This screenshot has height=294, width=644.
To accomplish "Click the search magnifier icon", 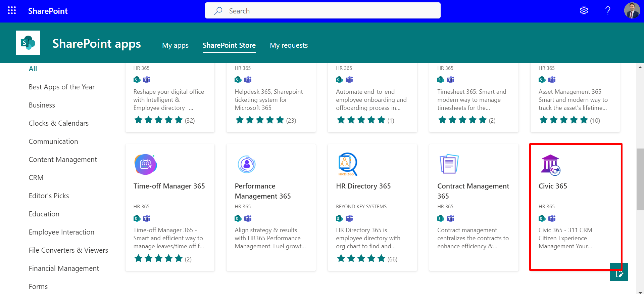I will pyautogui.click(x=218, y=11).
